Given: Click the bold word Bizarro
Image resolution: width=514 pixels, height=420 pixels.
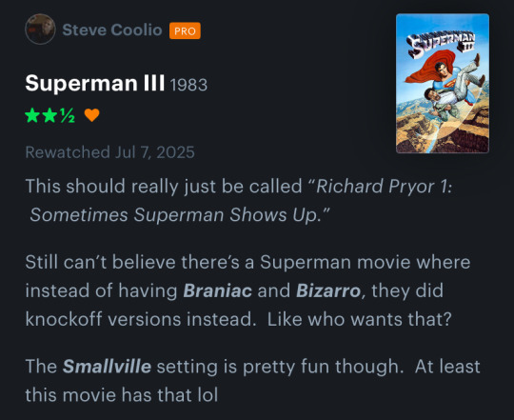Looking at the screenshot, I should point(328,290).
